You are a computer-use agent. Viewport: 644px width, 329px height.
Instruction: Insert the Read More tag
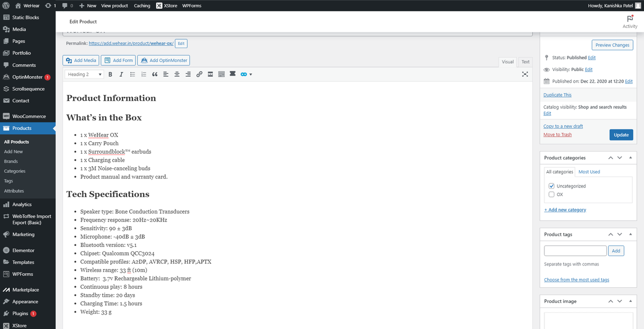(210, 74)
